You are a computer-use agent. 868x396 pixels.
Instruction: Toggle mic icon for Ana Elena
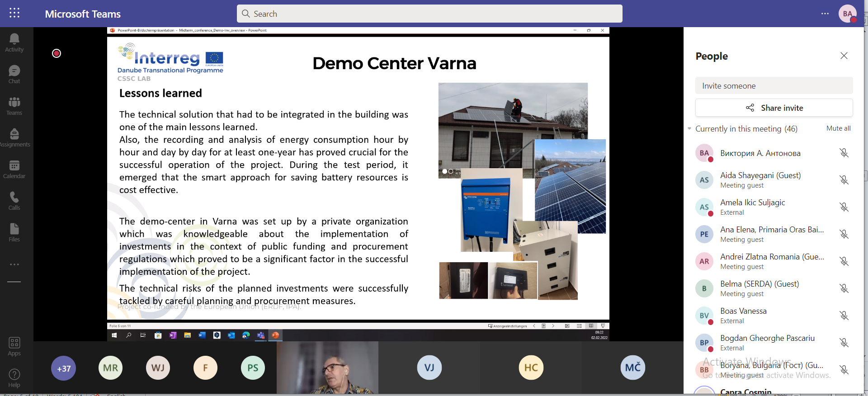tap(844, 234)
